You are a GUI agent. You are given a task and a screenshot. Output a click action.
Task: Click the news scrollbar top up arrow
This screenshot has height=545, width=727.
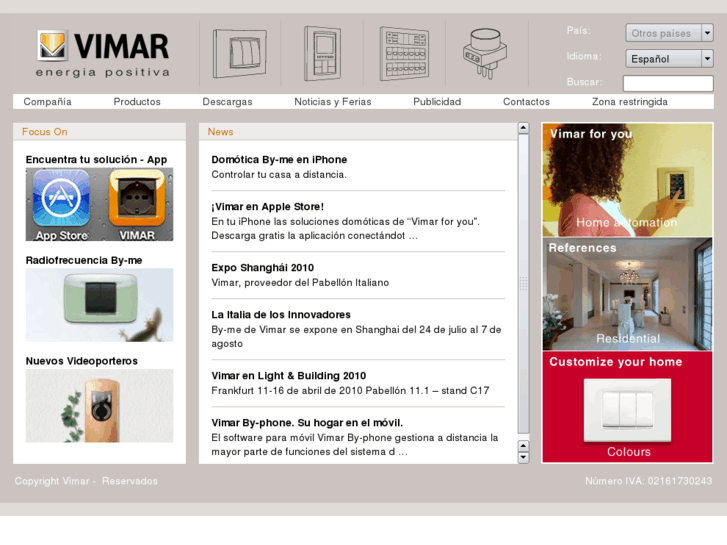click(x=523, y=128)
